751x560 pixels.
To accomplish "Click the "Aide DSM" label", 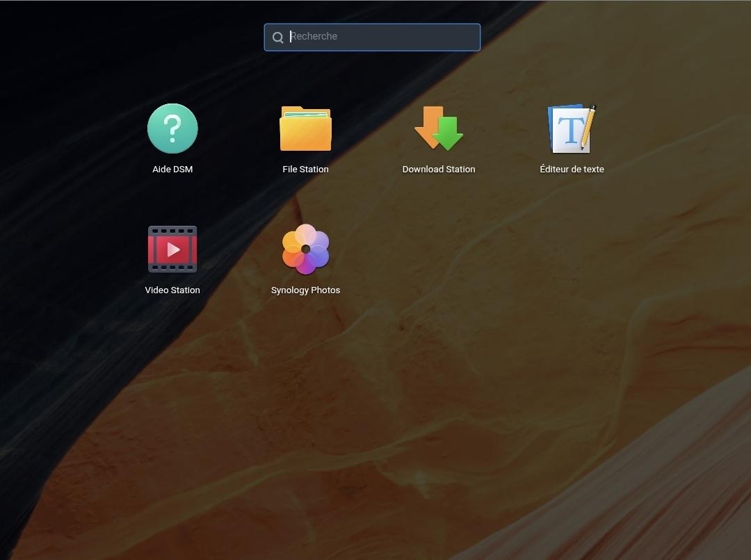I will coord(172,169).
